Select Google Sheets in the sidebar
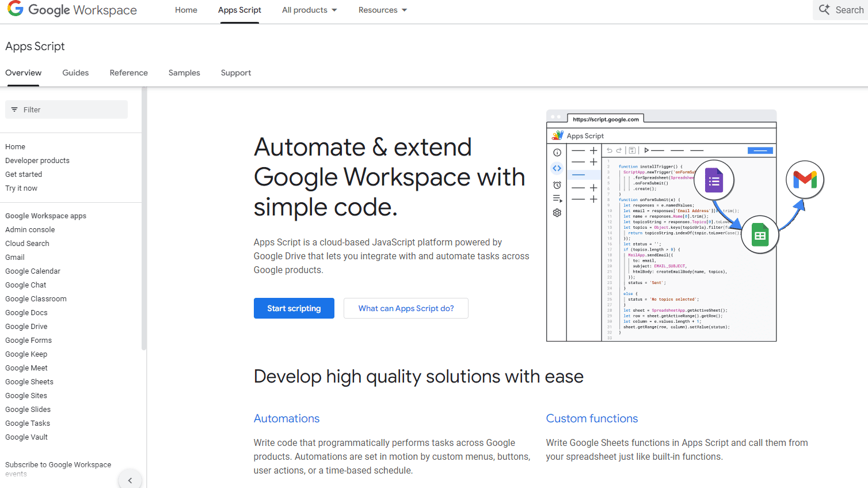 coord(29,381)
